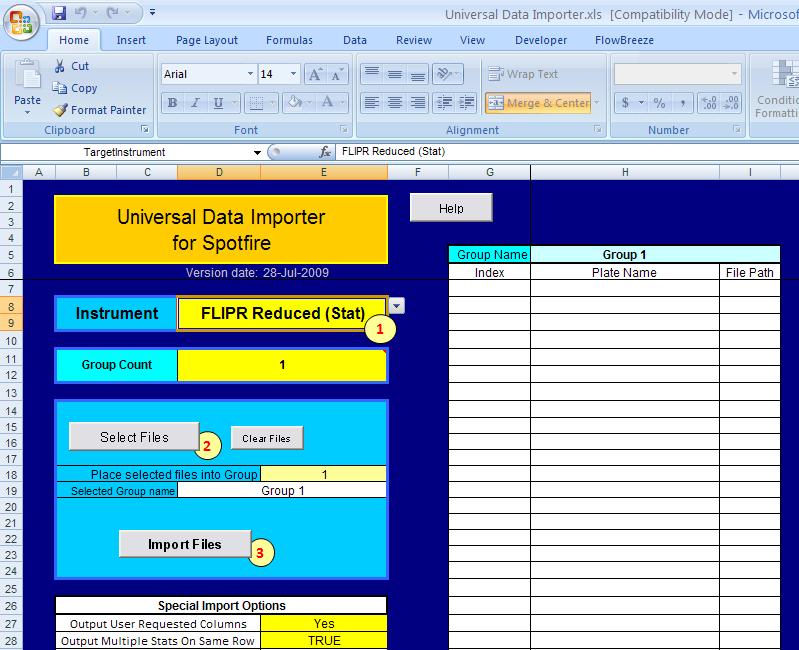Expand the Name Box dropdown
799x650 pixels.
pyautogui.click(x=257, y=152)
